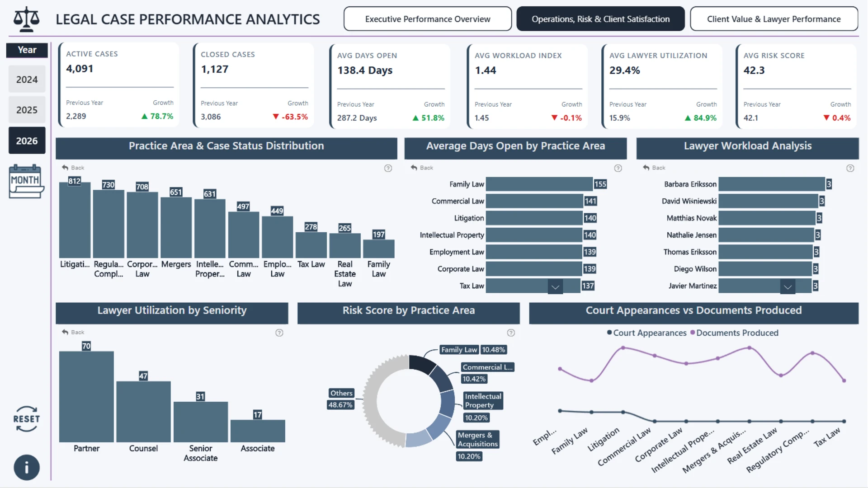Screen dimensions: 868x488
Task: Select the Intellectual Property bar labeled 631
Action: pyautogui.click(x=210, y=229)
